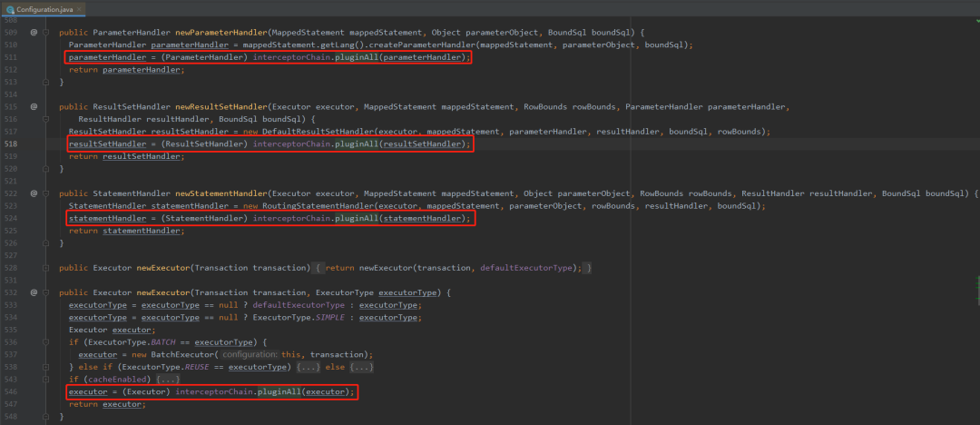The image size is (980, 425).
Task: Expand the folded cacheEnabled block on line 543
Action: [46, 380]
